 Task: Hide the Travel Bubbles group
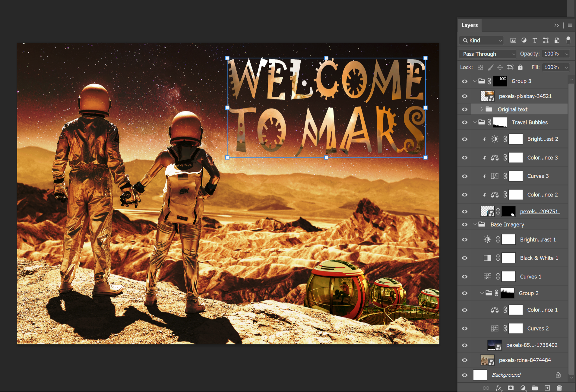465,122
